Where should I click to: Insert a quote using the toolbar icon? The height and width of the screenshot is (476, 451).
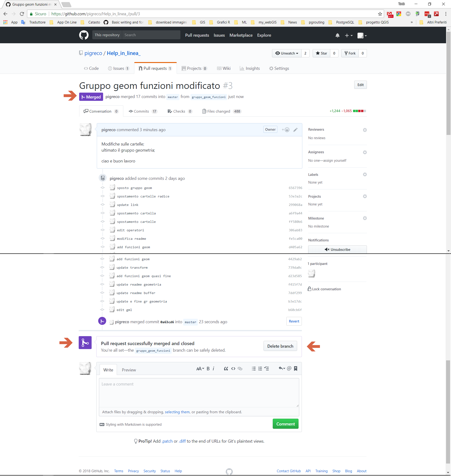click(x=226, y=369)
